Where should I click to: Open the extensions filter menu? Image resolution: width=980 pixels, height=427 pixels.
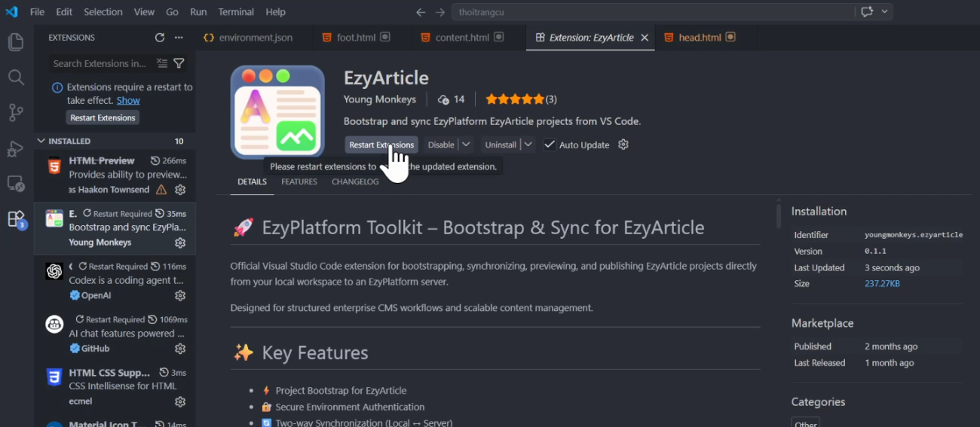(x=179, y=63)
